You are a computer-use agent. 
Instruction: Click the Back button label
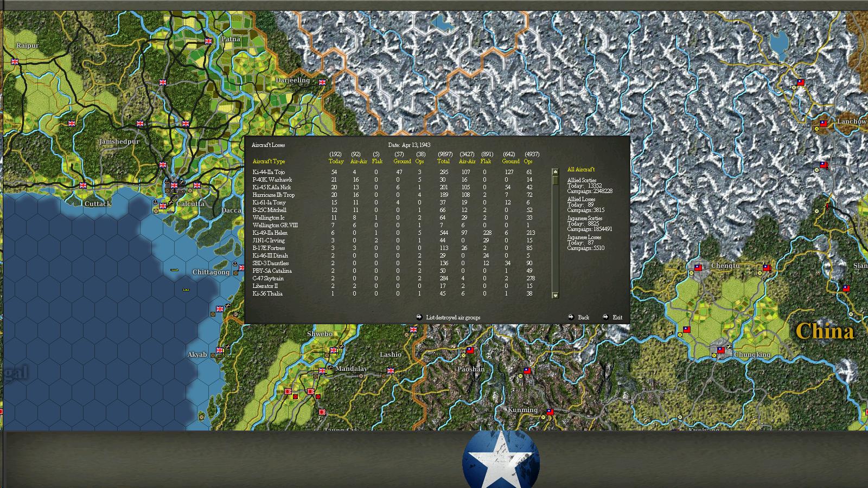click(x=584, y=318)
